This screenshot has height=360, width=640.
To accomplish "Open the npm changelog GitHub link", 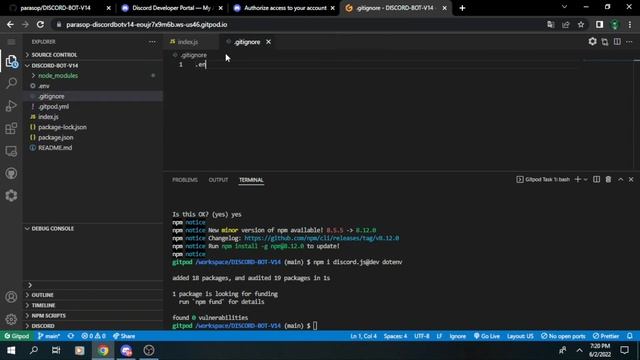I will pyautogui.click(x=322, y=238).
